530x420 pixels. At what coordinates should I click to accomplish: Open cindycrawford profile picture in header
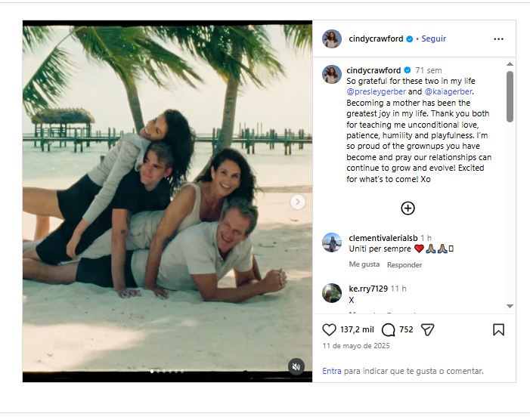pos(332,39)
